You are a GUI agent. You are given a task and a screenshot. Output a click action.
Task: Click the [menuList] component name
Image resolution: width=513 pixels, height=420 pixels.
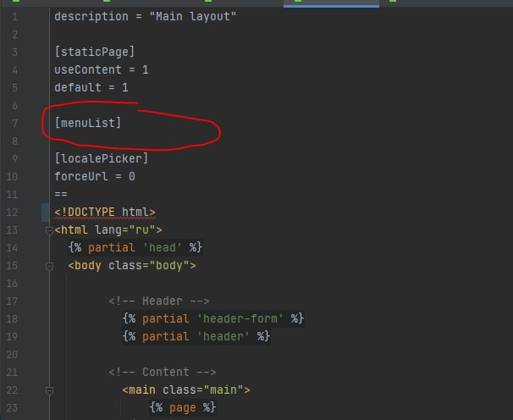click(x=88, y=123)
